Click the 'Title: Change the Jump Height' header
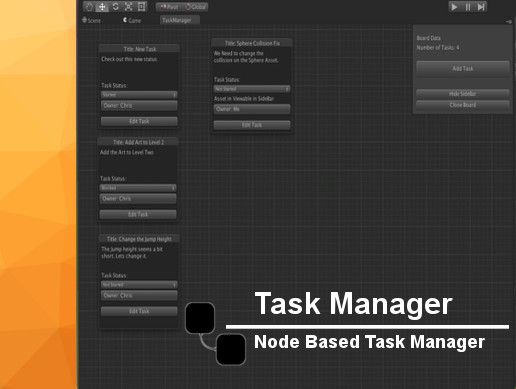 139,239
